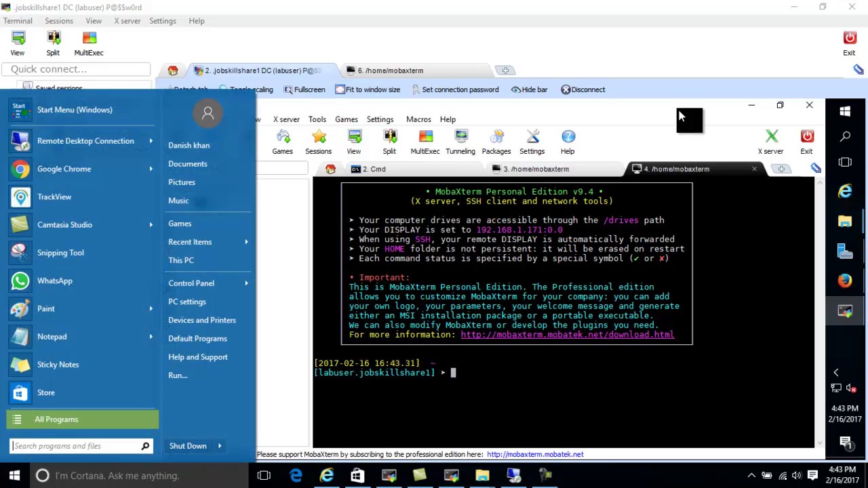Click Firefox icon in remote vertical taskbar
Image resolution: width=868 pixels, height=488 pixels.
click(x=845, y=280)
